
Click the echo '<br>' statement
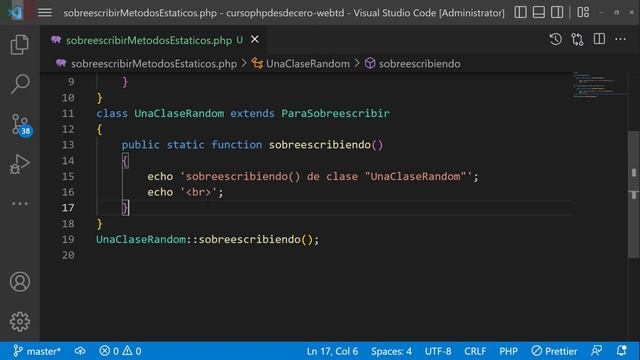click(185, 192)
